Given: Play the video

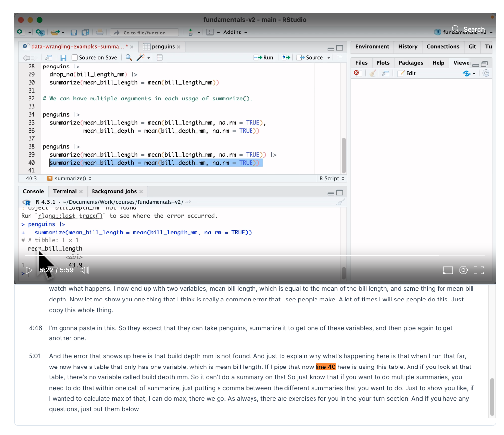Looking at the screenshot, I should click(29, 270).
